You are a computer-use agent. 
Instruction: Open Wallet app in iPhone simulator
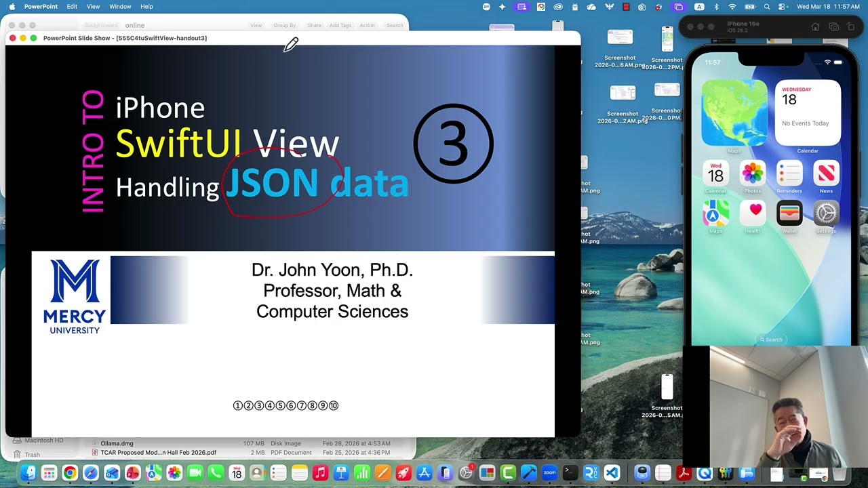789,214
